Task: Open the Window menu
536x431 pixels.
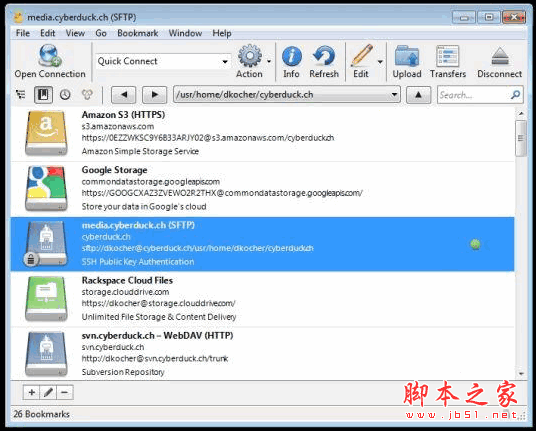Action: click(185, 33)
